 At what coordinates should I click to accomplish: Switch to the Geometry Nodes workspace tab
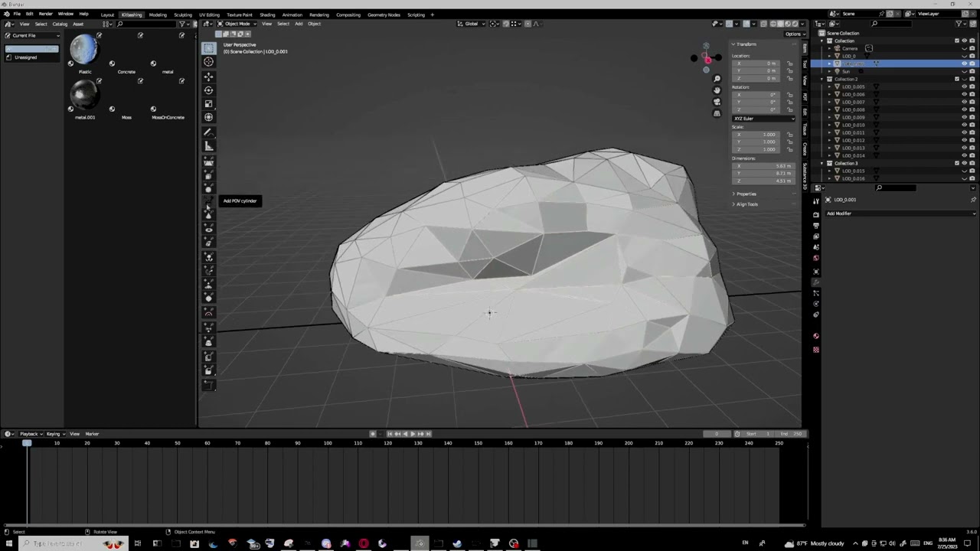point(384,15)
